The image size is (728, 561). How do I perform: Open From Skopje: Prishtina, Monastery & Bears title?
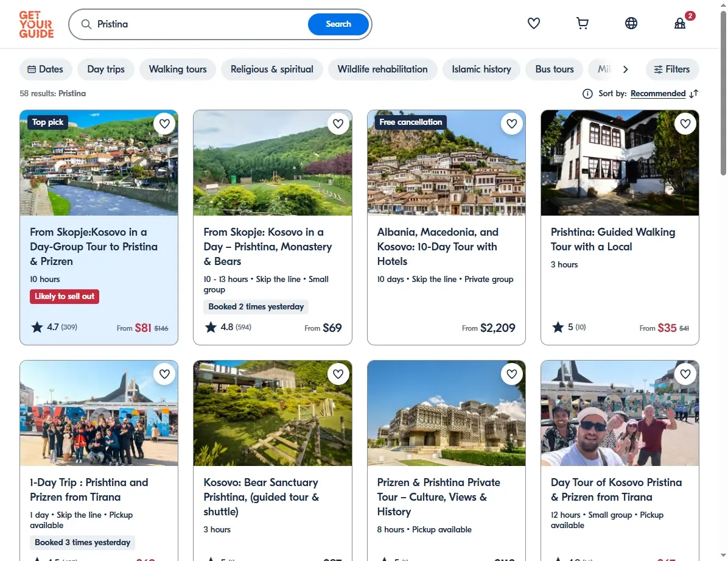point(268,247)
